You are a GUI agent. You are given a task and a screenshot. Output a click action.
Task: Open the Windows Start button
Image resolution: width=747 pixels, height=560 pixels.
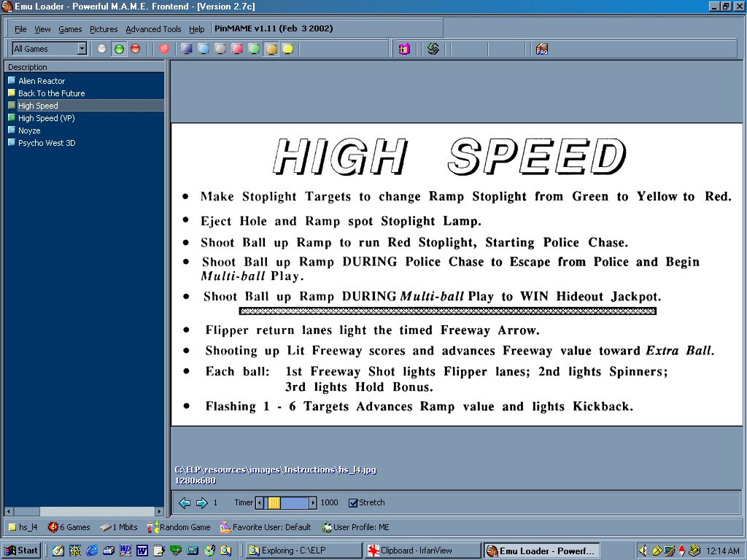point(21,551)
